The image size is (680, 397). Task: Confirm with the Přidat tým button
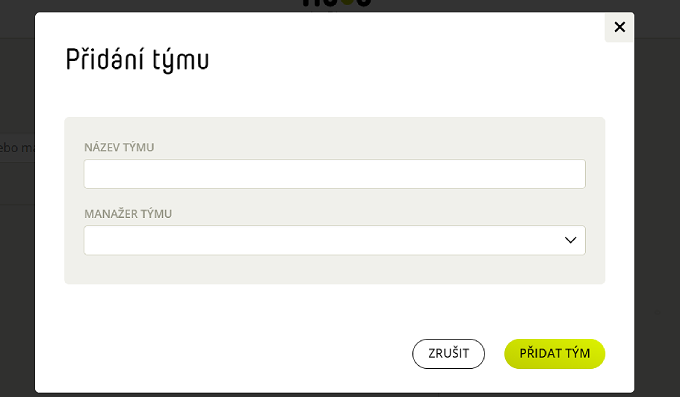coord(555,354)
